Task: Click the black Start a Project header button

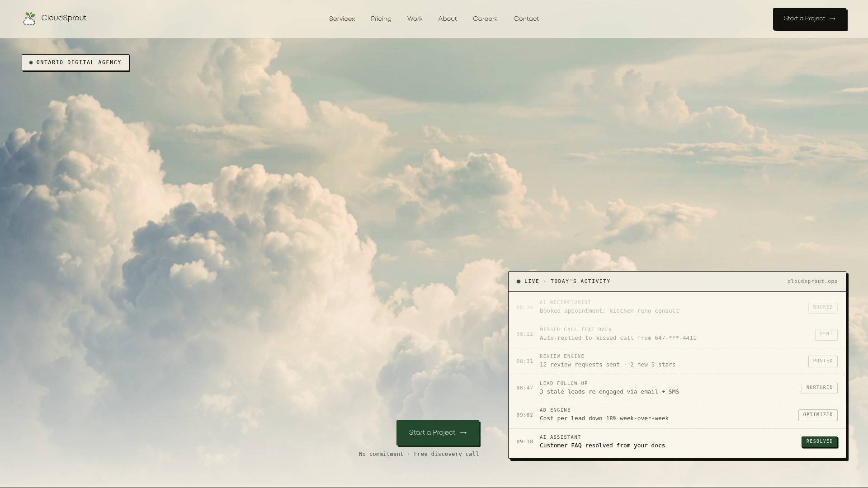Action: click(x=810, y=19)
